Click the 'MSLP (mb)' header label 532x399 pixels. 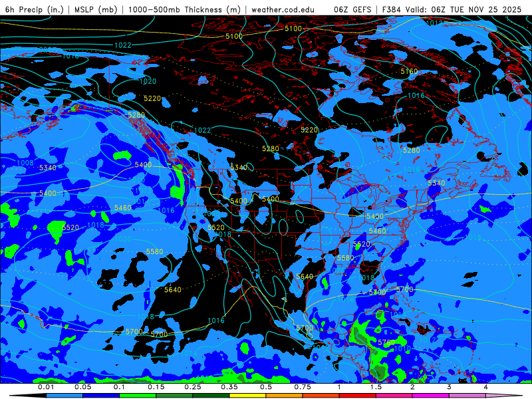pos(96,9)
